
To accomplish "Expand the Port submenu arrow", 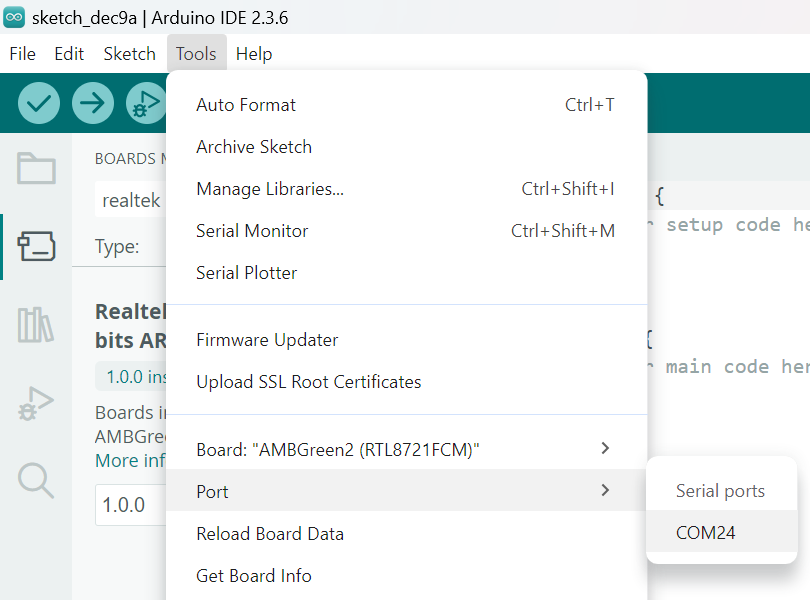I will (x=605, y=491).
